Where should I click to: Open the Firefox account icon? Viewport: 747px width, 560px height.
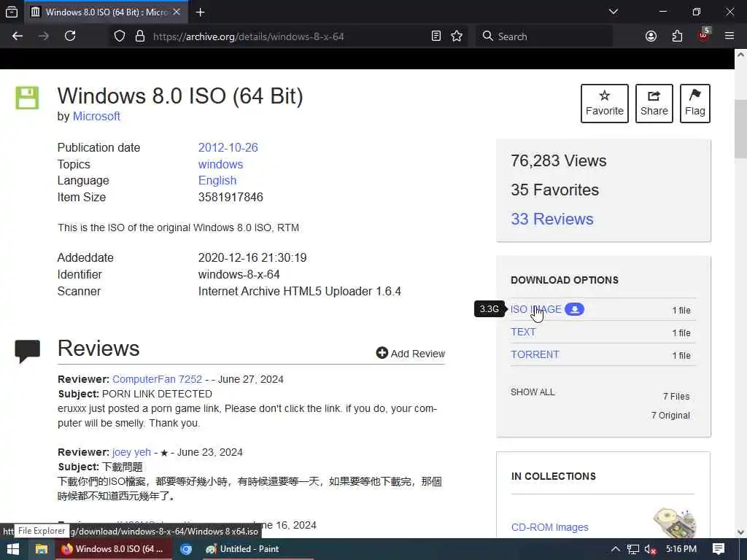coord(651,36)
